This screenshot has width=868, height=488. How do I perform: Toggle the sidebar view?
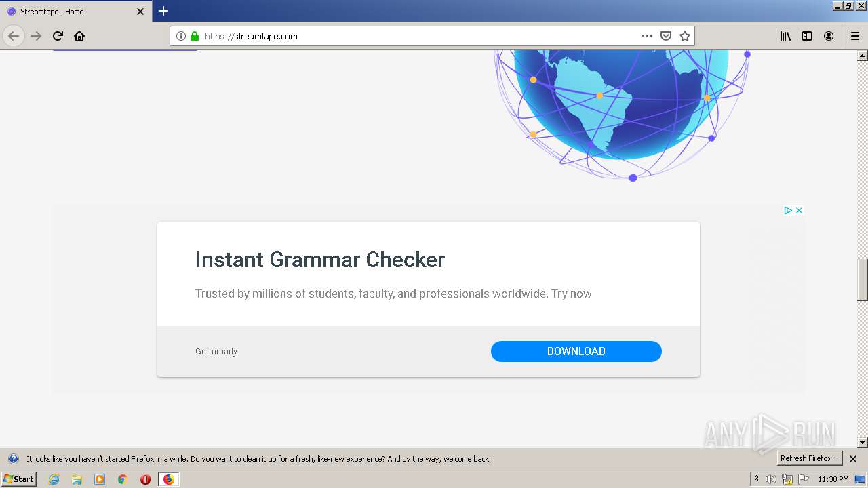pyautogui.click(x=807, y=36)
